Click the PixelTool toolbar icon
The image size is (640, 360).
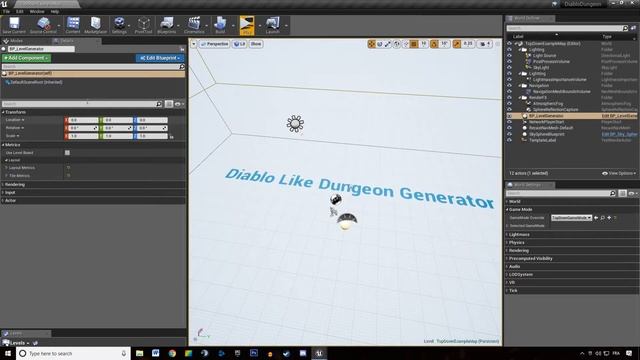click(x=143, y=25)
